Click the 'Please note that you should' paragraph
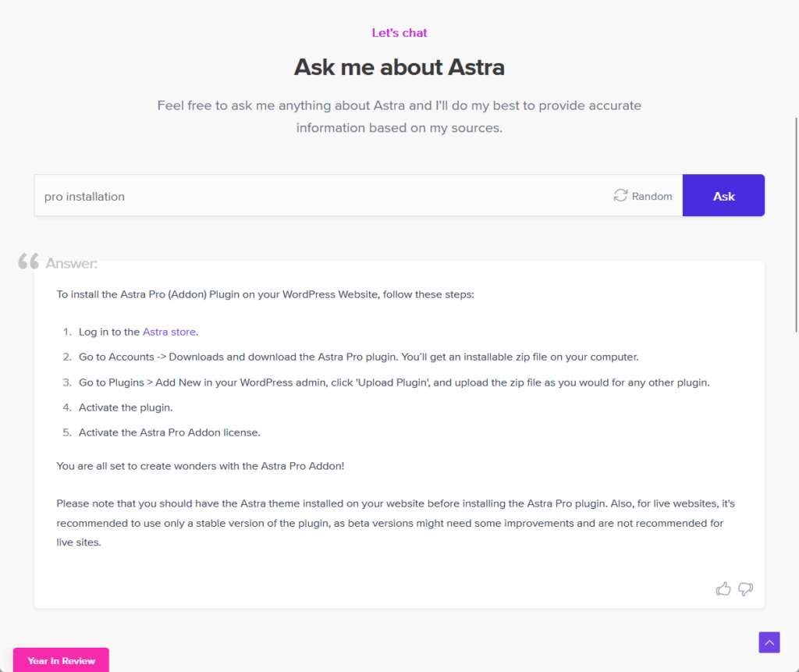The height and width of the screenshot is (672, 799). [x=396, y=523]
